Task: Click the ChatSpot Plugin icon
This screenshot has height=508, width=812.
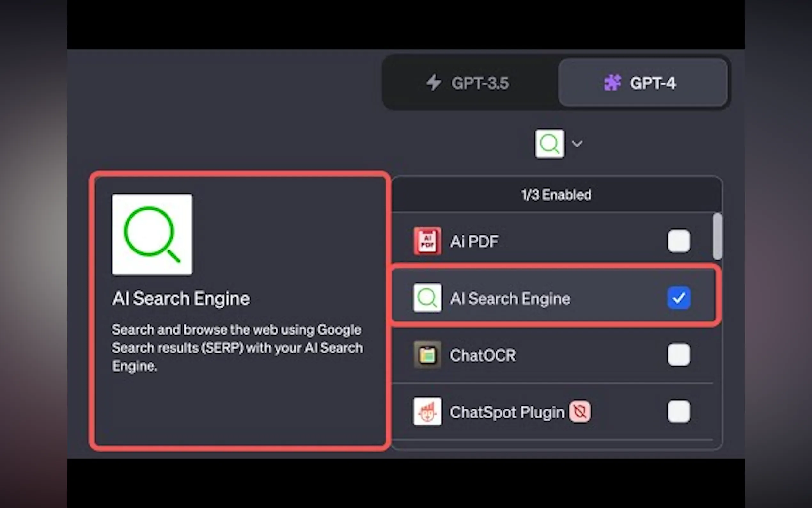Action: coord(427,412)
